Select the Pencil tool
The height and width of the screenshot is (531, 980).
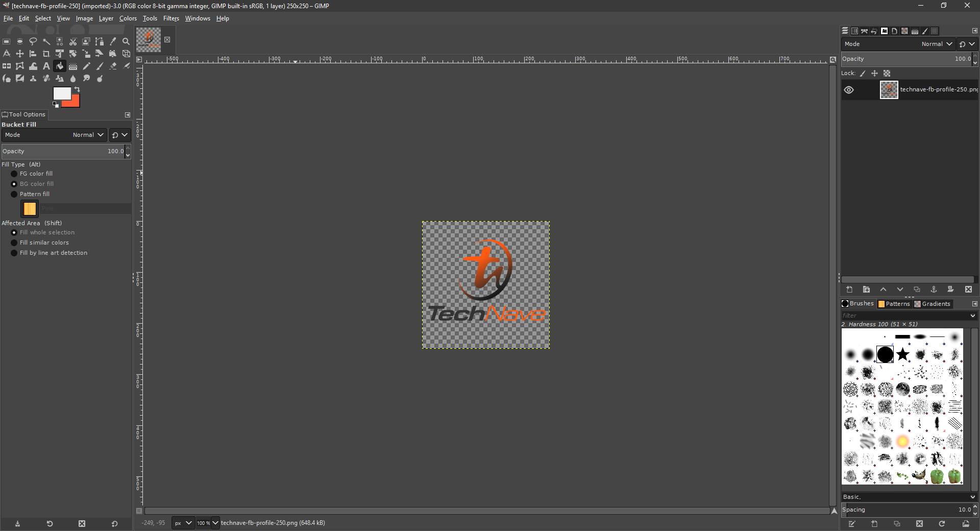86,66
